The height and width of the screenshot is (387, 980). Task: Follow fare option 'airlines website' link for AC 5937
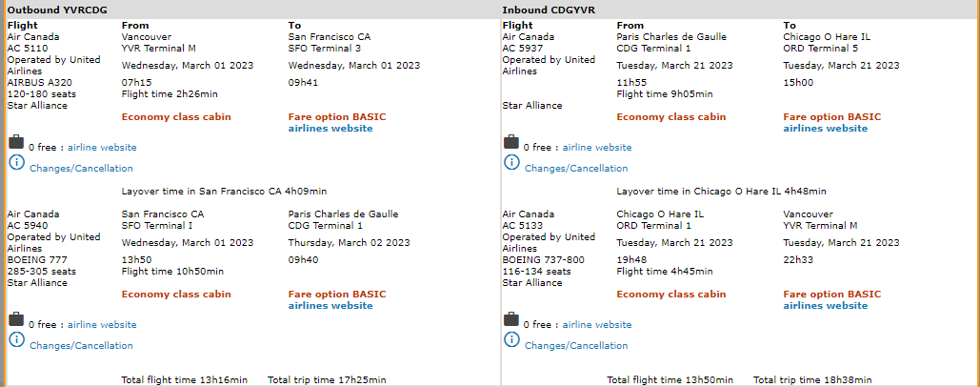[x=826, y=129]
